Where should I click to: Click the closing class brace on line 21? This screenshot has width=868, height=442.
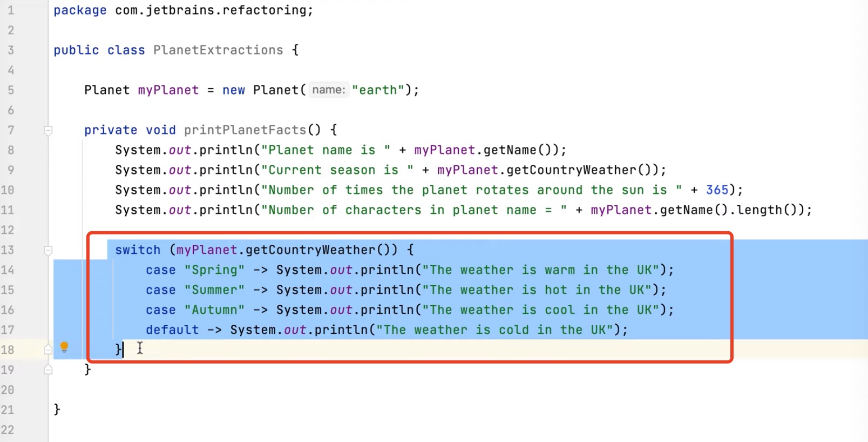point(57,410)
